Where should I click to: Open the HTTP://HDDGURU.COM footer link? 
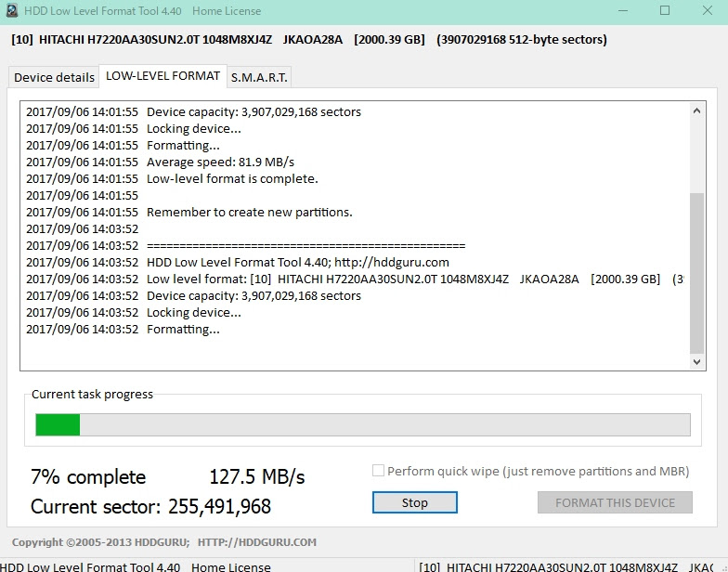coord(257,542)
